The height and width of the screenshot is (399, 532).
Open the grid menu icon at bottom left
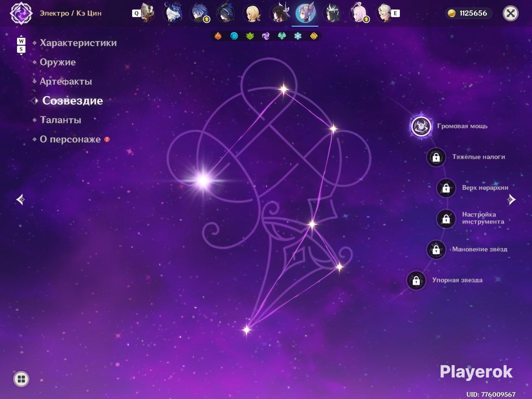coord(21,379)
